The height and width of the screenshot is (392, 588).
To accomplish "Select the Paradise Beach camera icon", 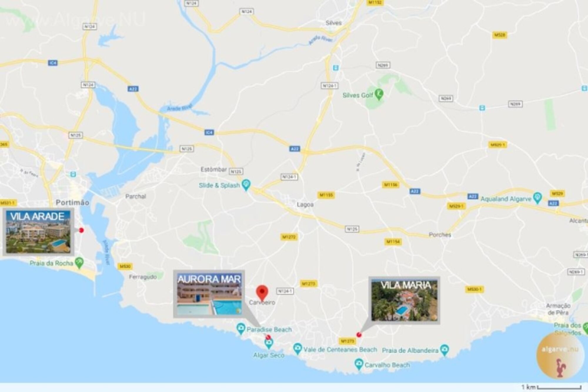I will (x=241, y=329).
